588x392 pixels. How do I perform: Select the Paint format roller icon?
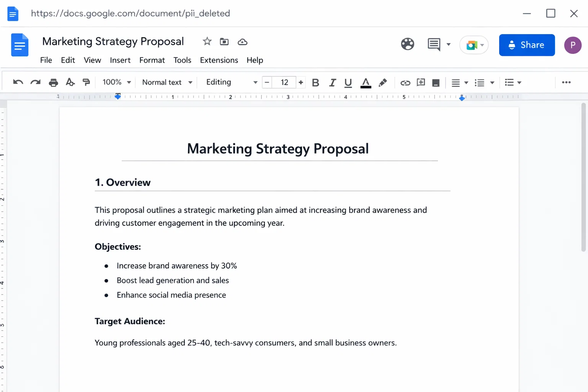pyautogui.click(x=86, y=82)
